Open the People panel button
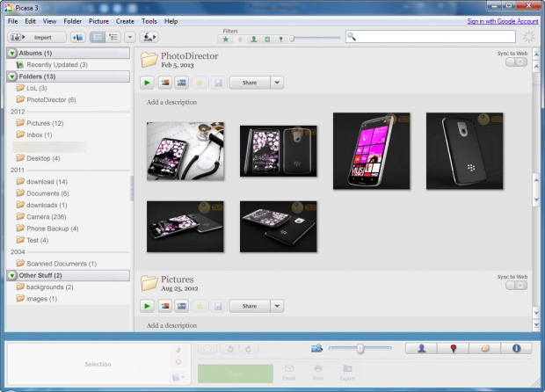 point(421,348)
